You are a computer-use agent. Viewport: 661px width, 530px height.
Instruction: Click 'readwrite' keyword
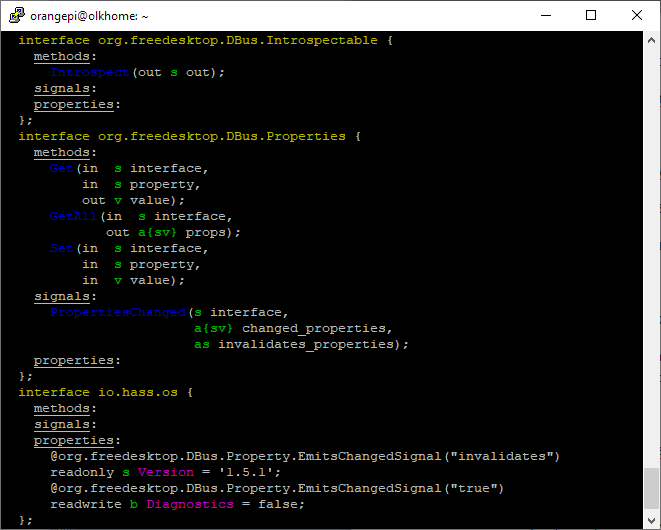86,504
